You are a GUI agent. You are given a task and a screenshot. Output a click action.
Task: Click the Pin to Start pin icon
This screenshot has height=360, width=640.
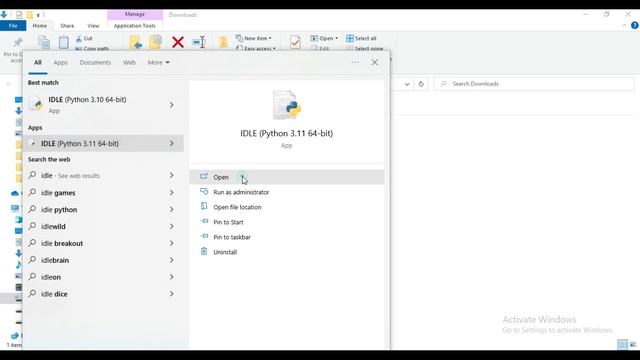point(204,221)
